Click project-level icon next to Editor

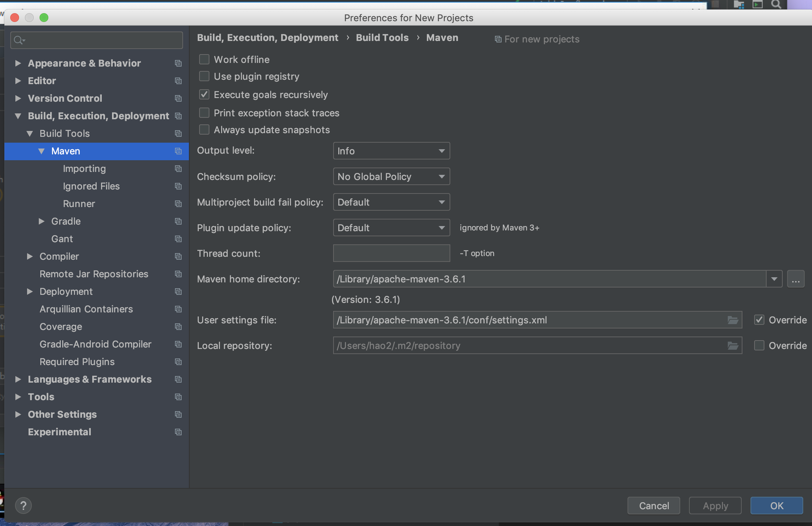pos(178,81)
